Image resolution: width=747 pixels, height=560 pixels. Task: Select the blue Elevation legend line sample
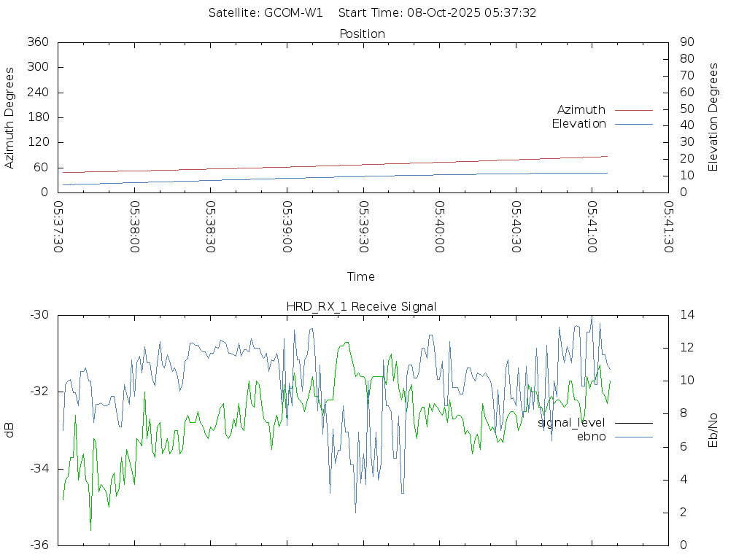(x=633, y=124)
